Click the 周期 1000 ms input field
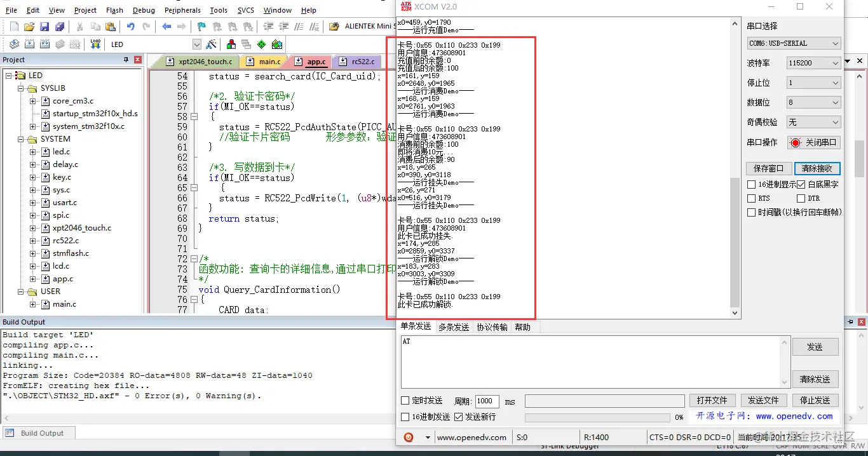Image resolution: width=868 pixels, height=456 pixels. (x=486, y=401)
